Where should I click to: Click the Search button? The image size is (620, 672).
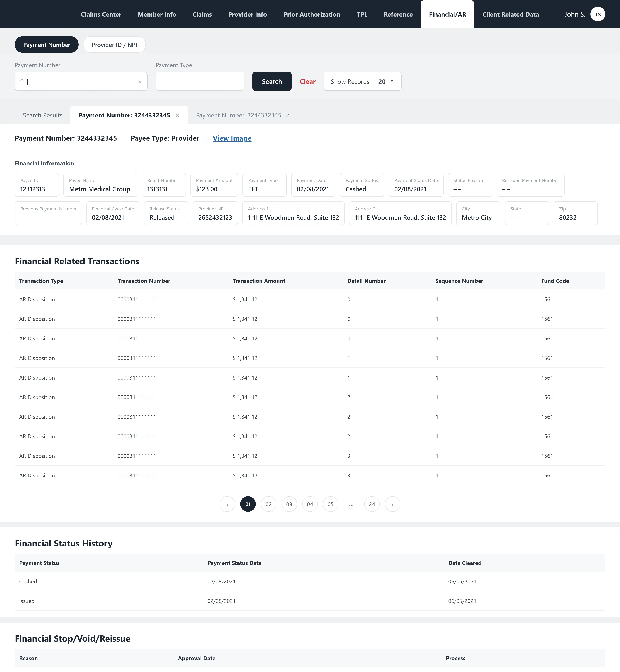click(272, 81)
